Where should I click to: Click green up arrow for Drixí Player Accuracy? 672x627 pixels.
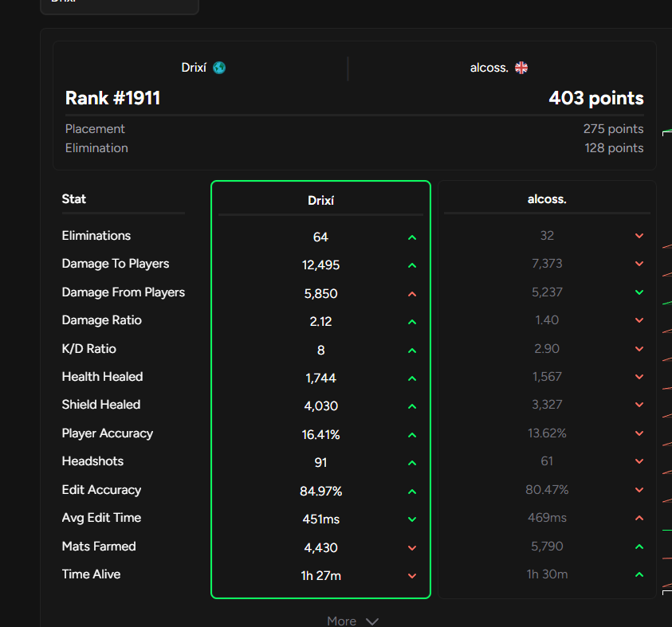coord(412,435)
